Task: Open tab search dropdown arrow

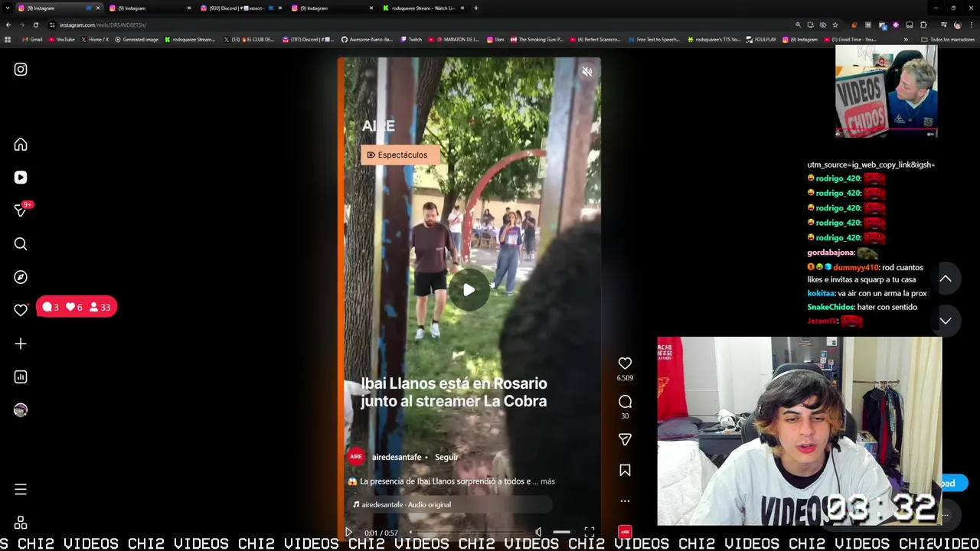Action: [x=8, y=8]
